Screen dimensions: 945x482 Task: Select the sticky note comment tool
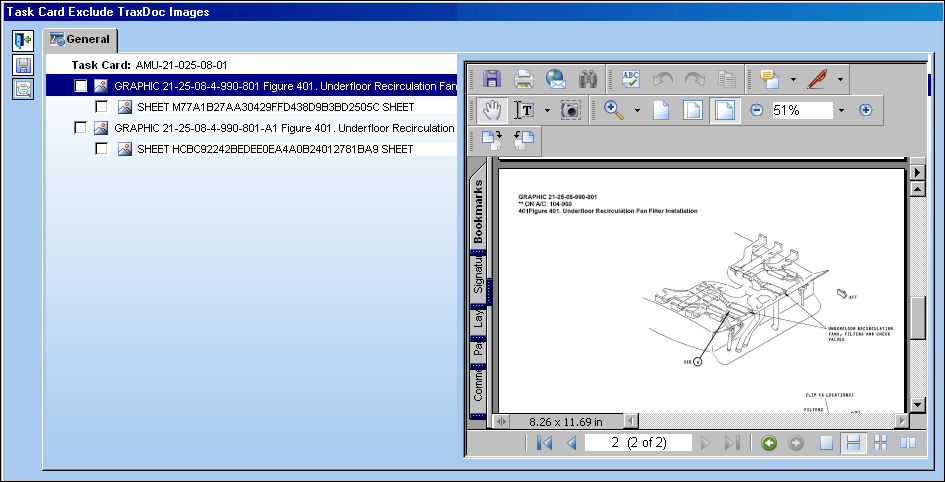[770, 79]
